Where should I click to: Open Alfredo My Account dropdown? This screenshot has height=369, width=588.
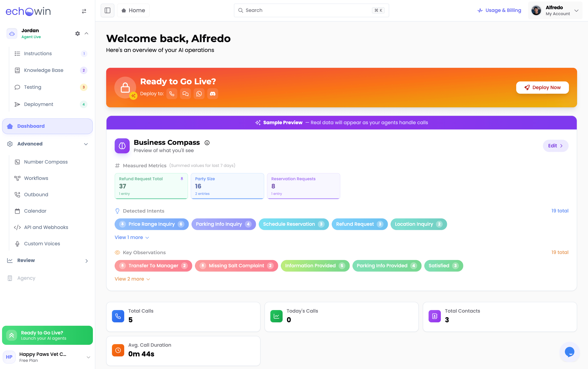coord(555,10)
